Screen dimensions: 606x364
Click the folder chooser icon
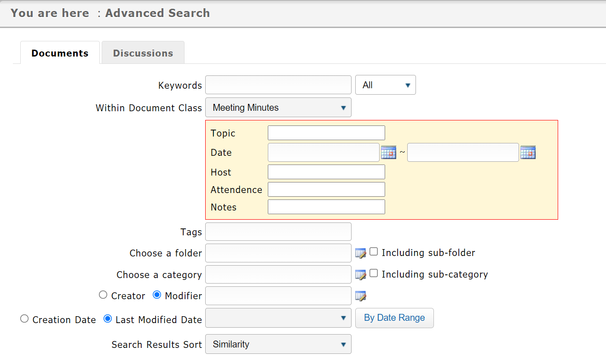click(x=360, y=253)
